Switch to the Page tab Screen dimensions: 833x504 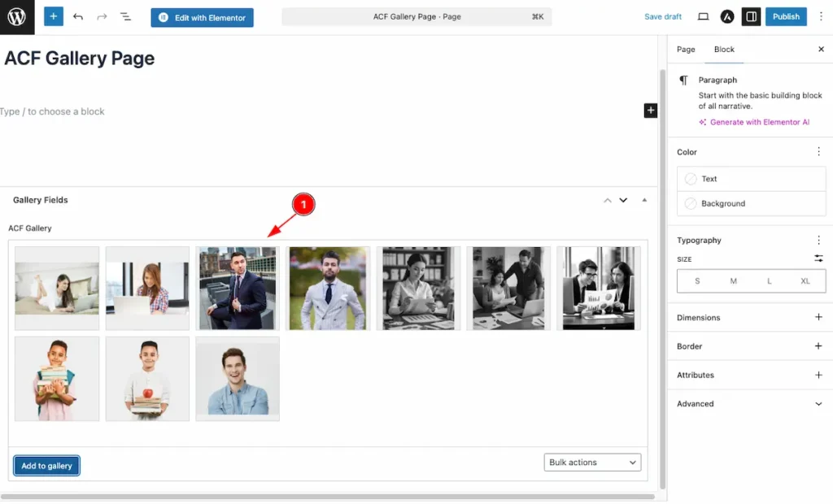686,50
